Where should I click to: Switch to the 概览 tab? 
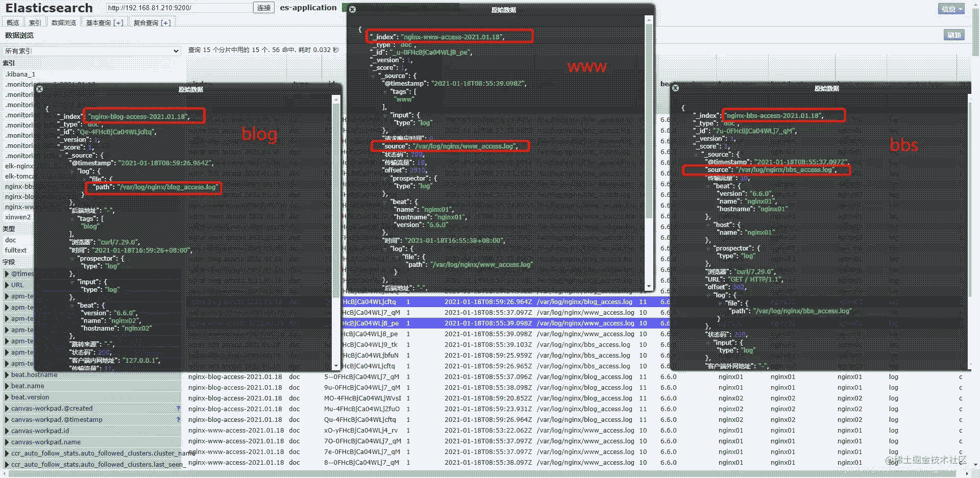tap(13, 22)
